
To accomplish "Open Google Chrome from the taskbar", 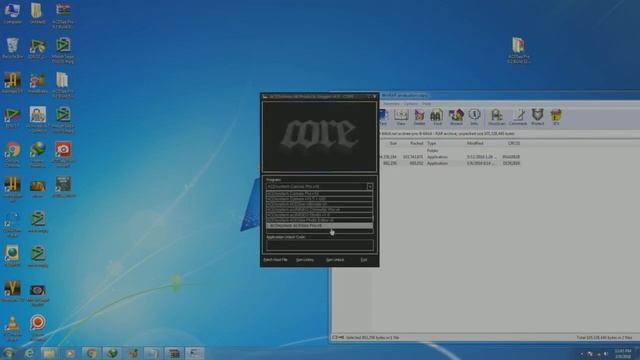I will coord(91,353).
